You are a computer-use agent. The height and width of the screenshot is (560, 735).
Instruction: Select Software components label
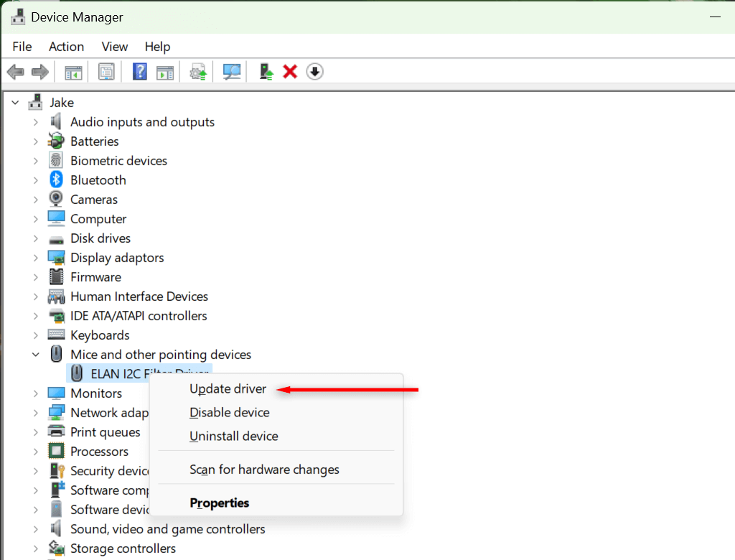coord(109,490)
